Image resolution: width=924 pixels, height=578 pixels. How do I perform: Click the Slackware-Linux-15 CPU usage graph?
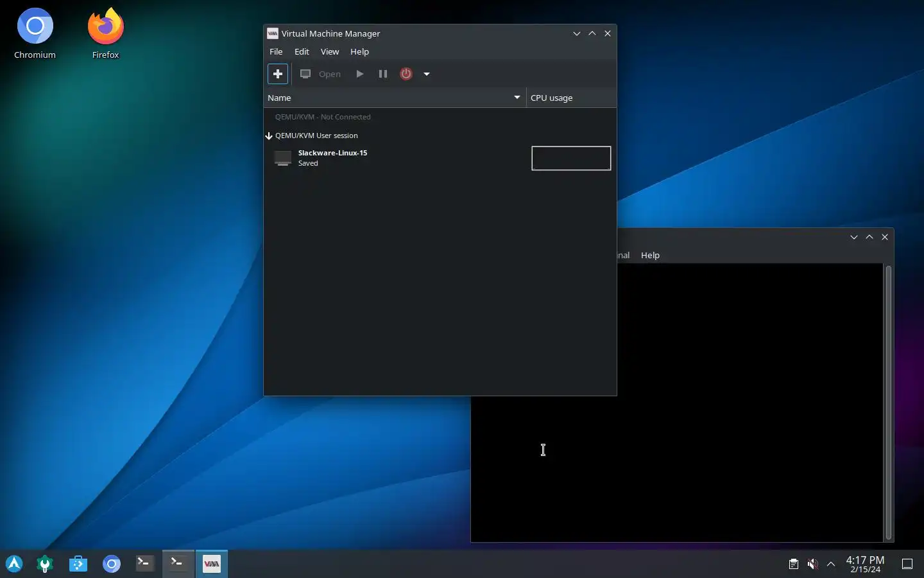571,158
